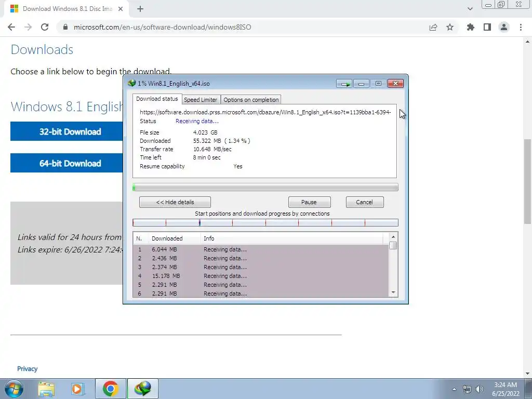This screenshot has height=399, width=532.
Task: Select connection row with 2.436 MB
Action: (261, 258)
